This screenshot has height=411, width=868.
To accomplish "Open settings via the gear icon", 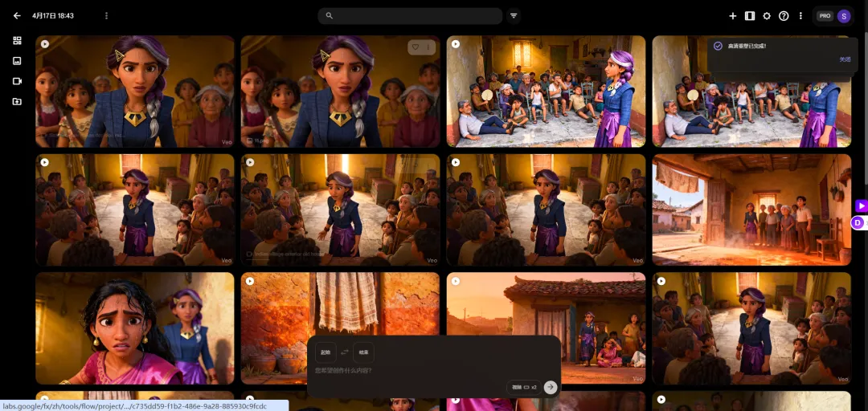I will pos(767,16).
